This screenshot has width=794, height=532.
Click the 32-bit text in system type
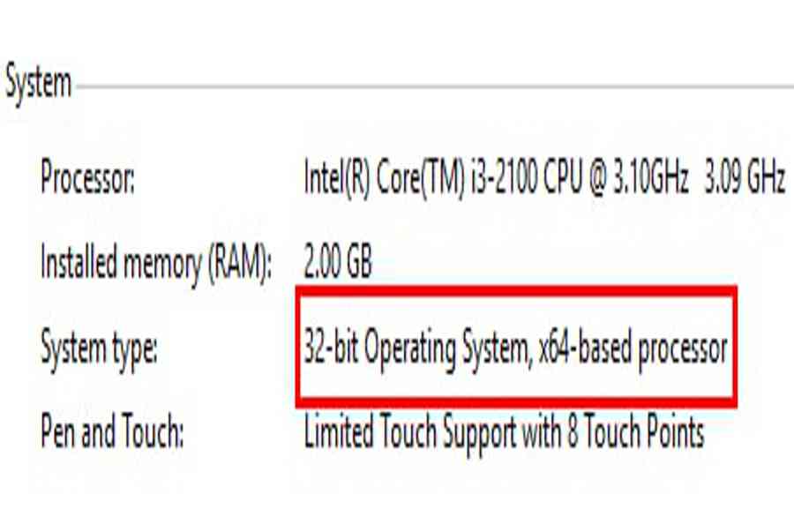point(327,349)
